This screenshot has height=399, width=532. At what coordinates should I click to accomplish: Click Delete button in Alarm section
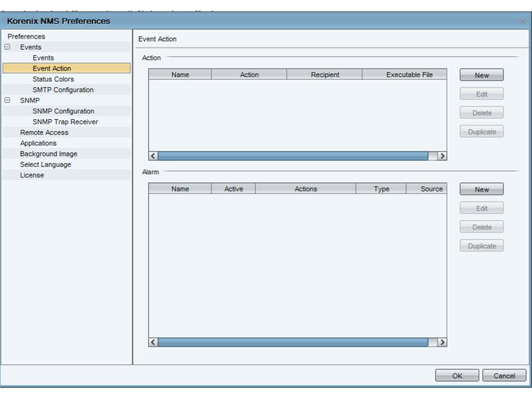481,227
